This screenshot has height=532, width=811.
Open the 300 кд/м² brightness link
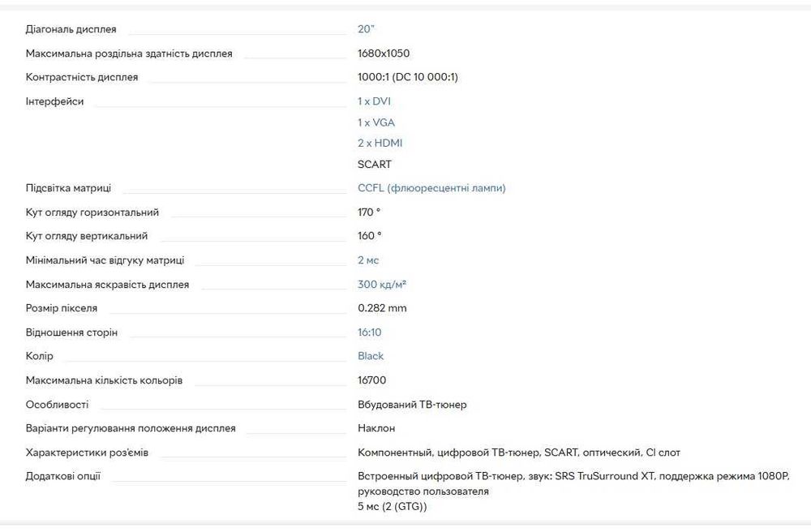382,285
